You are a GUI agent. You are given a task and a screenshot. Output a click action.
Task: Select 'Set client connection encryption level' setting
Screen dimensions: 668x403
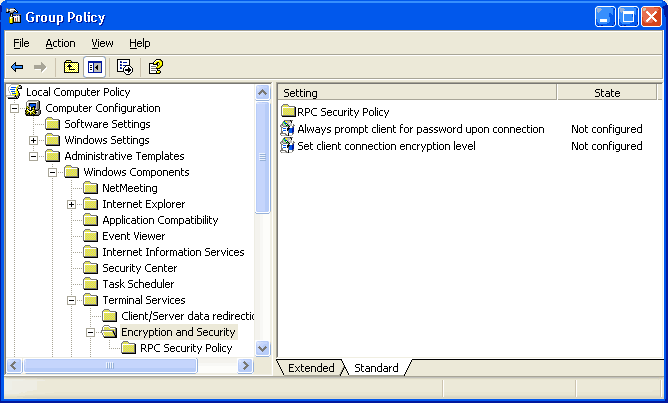point(386,146)
